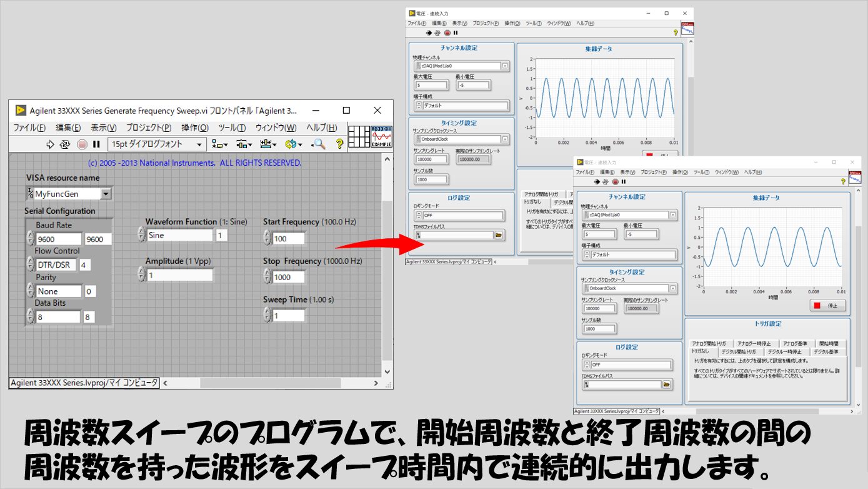Click the サンプリングレート field in the front voltage window
This screenshot has width=868, height=489.
tap(599, 308)
